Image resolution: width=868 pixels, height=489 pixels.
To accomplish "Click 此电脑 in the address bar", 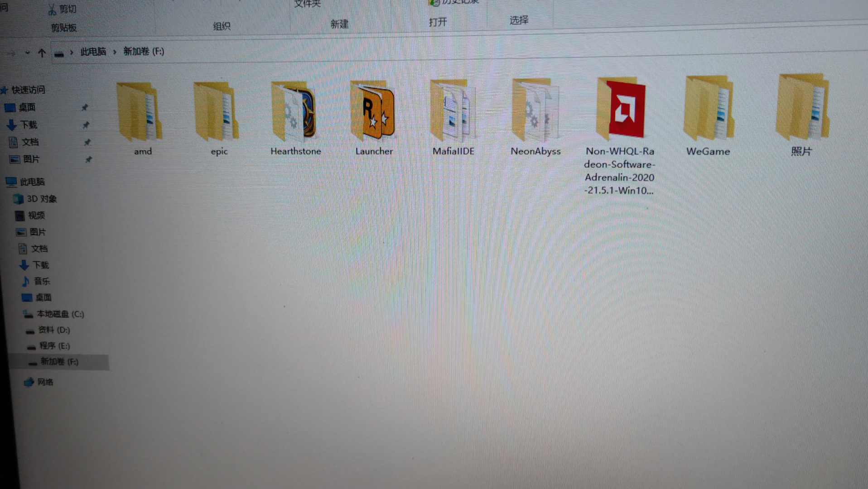I will (93, 52).
